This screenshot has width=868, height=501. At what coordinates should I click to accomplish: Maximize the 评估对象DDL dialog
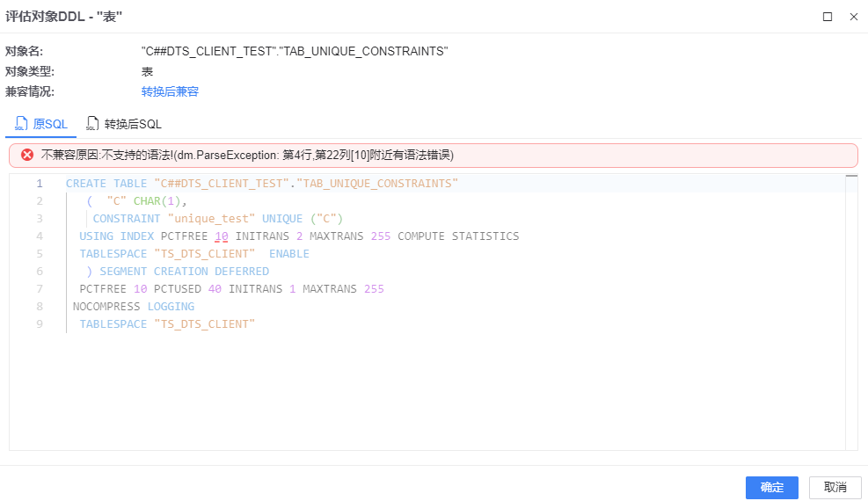pyautogui.click(x=827, y=17)
